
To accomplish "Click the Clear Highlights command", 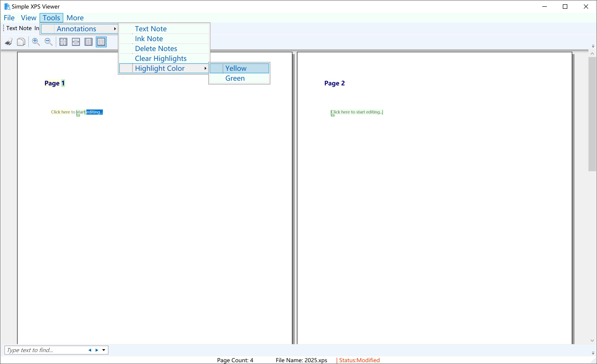I will pos(160,58).
